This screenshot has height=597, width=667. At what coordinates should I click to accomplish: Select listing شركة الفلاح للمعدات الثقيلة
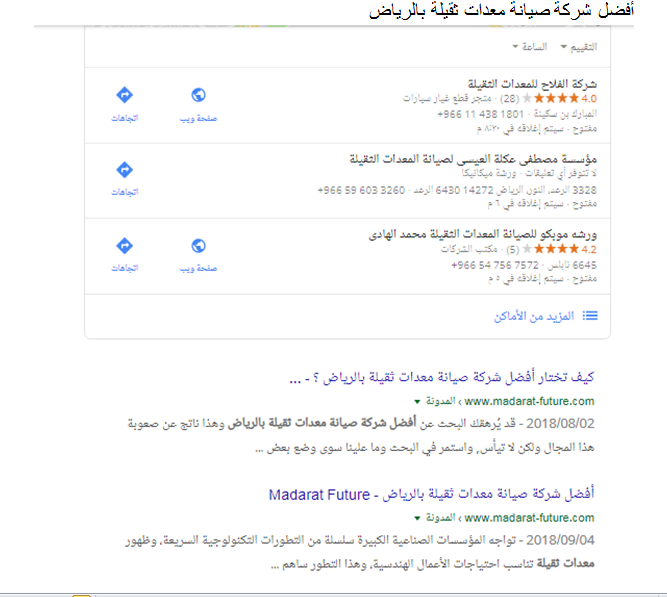click(x=532, y=84)
